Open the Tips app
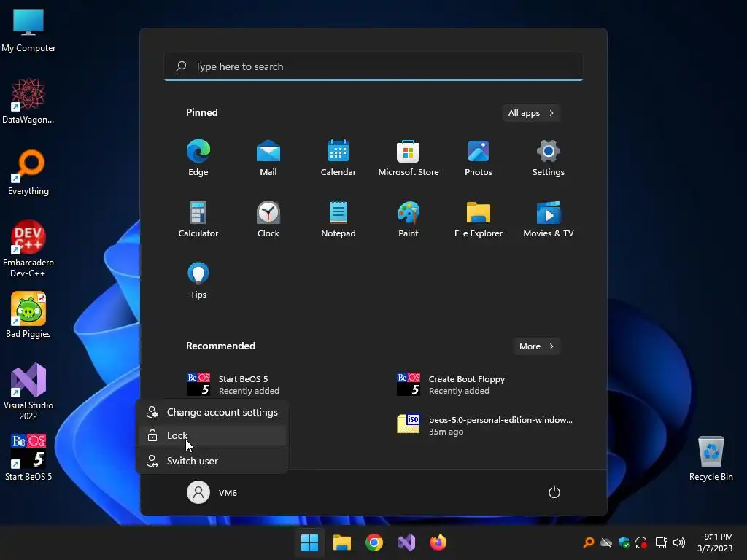The width and height of the screenshot is (747, 560). tap(198, 281)
